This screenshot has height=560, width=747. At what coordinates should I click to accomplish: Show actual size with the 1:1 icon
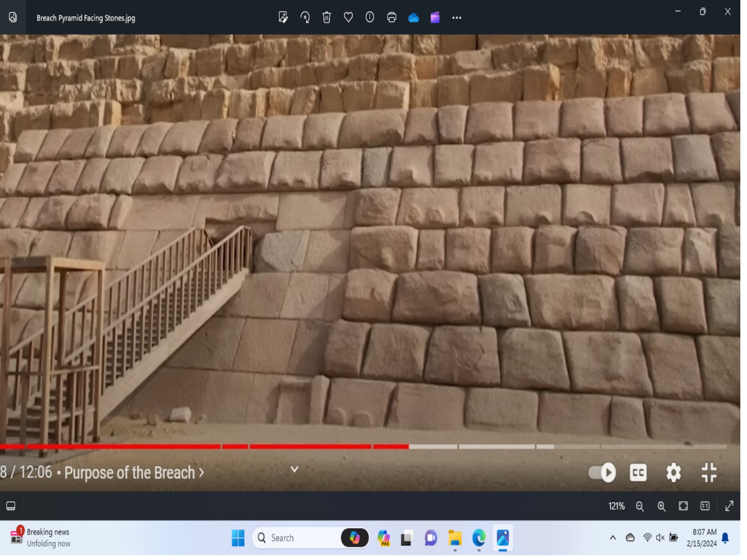(711, 510)
